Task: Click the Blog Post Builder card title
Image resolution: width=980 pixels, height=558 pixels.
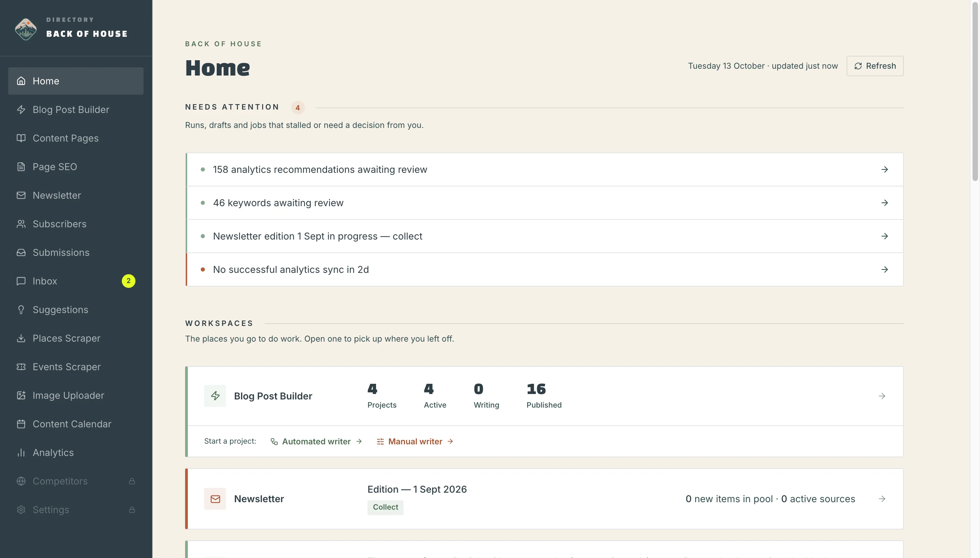Action: (x=273, y=396)
